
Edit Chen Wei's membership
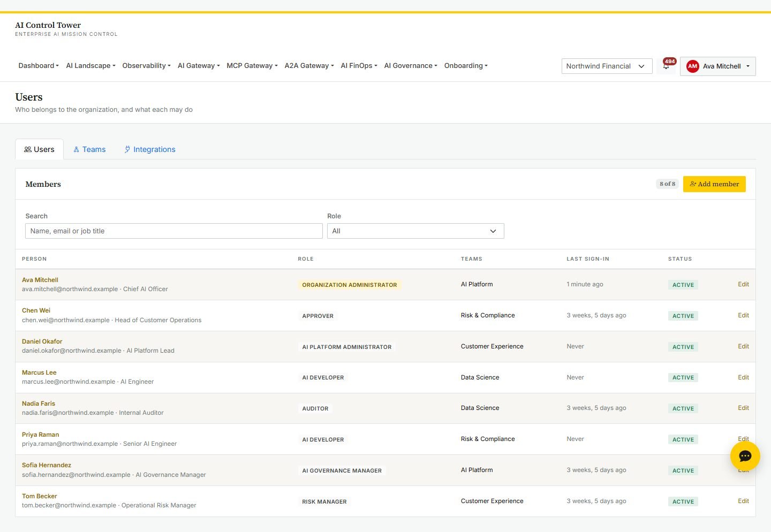[x=743, y=315]
